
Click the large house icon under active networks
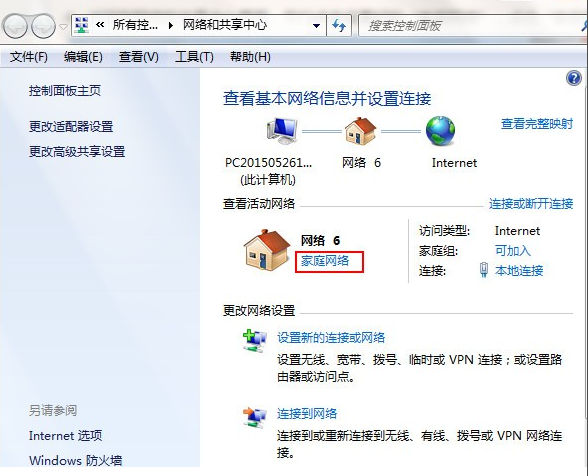(267, 250)
